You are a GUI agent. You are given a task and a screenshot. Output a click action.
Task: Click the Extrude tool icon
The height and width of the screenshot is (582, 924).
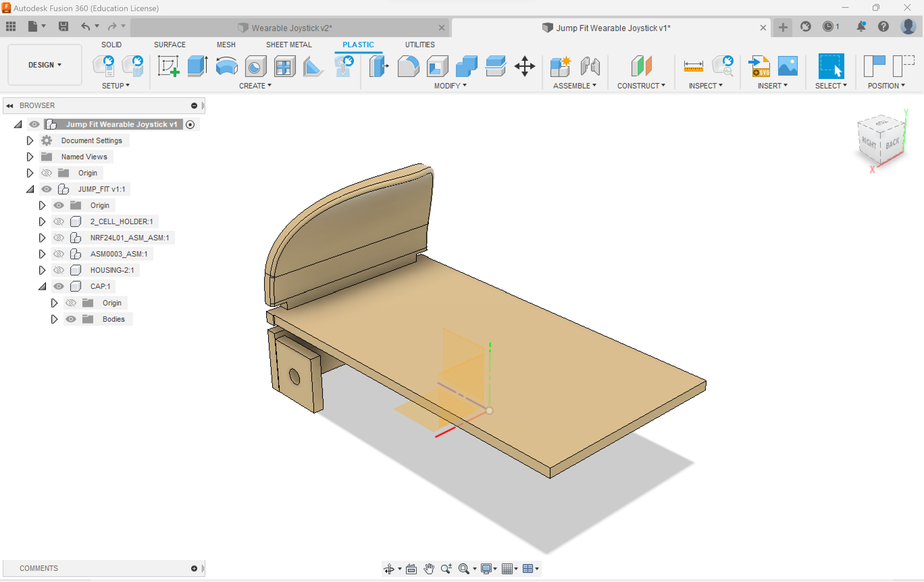coord(197,66)
